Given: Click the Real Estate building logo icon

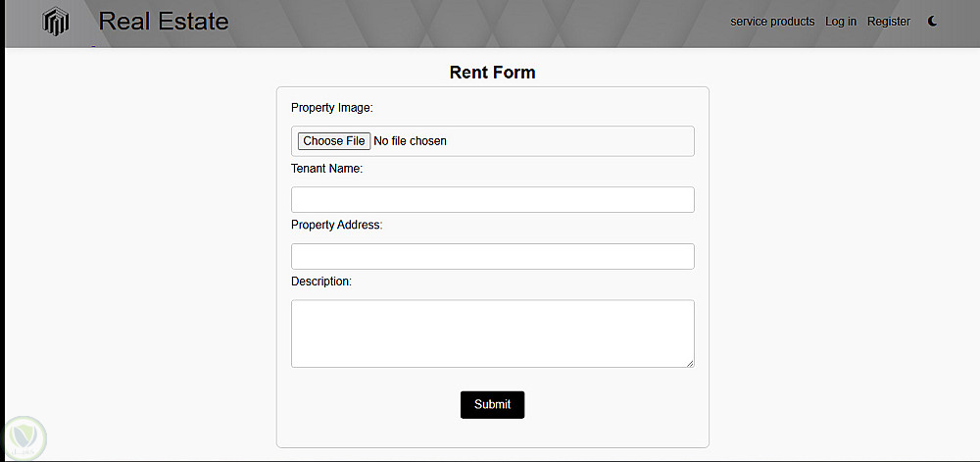Looking at the screenshot, I should [x=57, y=22].
